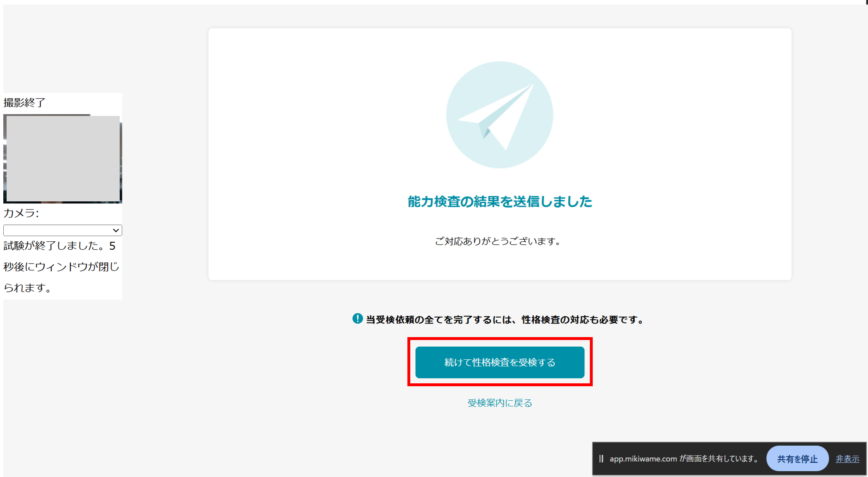The width and height of the screenshot is (868, 477).
Task: Open the カメラ selection dropdown
Action: point(62,230)
